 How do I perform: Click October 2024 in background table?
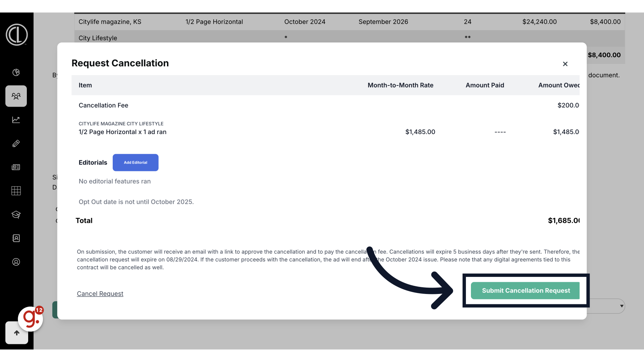coord(305,22)
